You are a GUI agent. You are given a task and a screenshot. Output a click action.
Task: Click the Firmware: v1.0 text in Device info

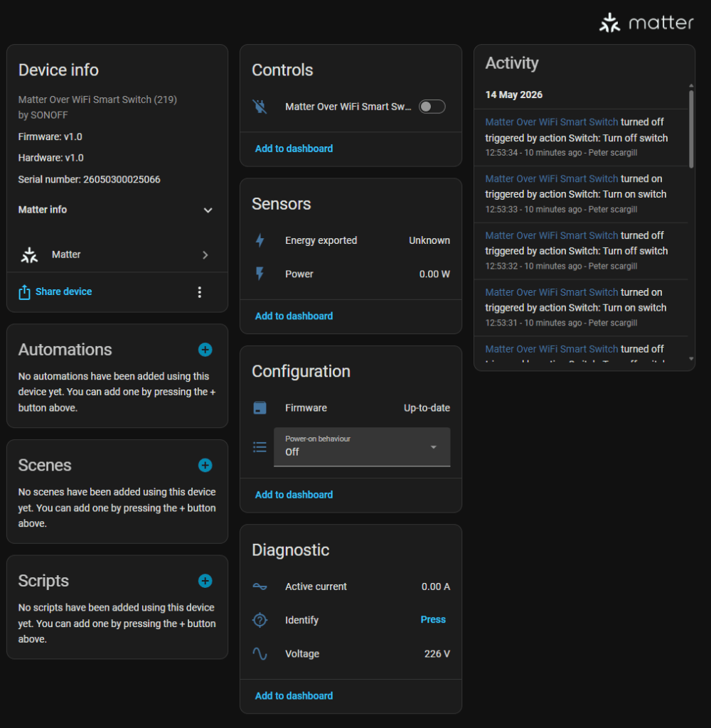pyautogui.click(x=50, y=137)
